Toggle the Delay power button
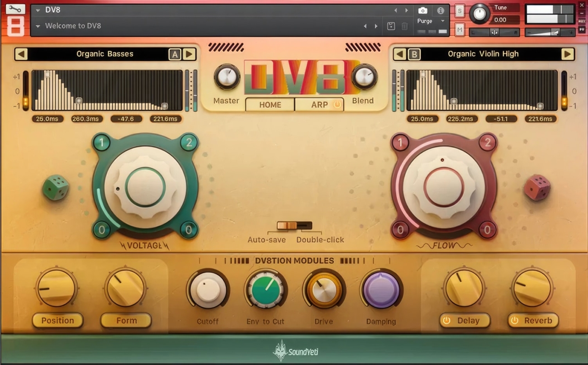 pos(446,321)
